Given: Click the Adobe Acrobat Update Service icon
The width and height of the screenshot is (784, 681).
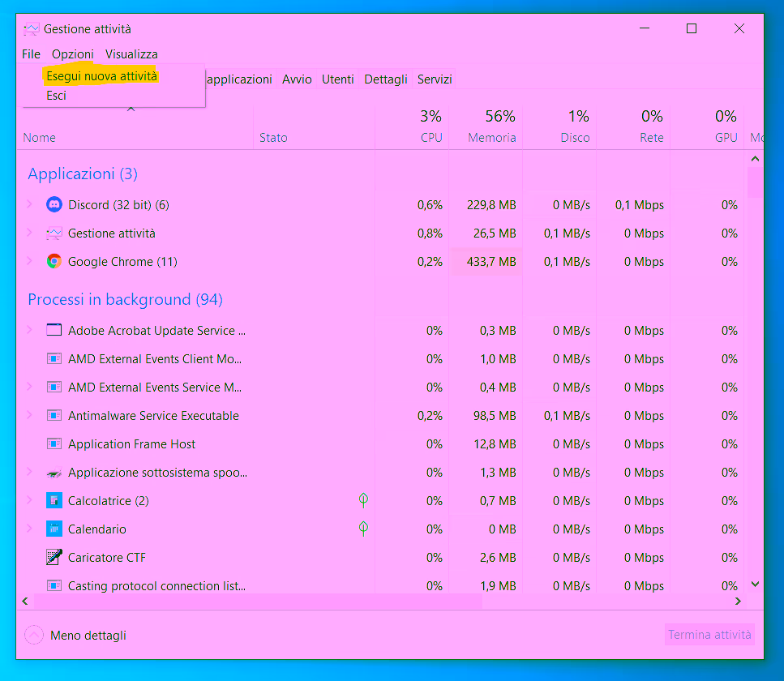Looking at the screenshot, I should (x=54, y=331).
